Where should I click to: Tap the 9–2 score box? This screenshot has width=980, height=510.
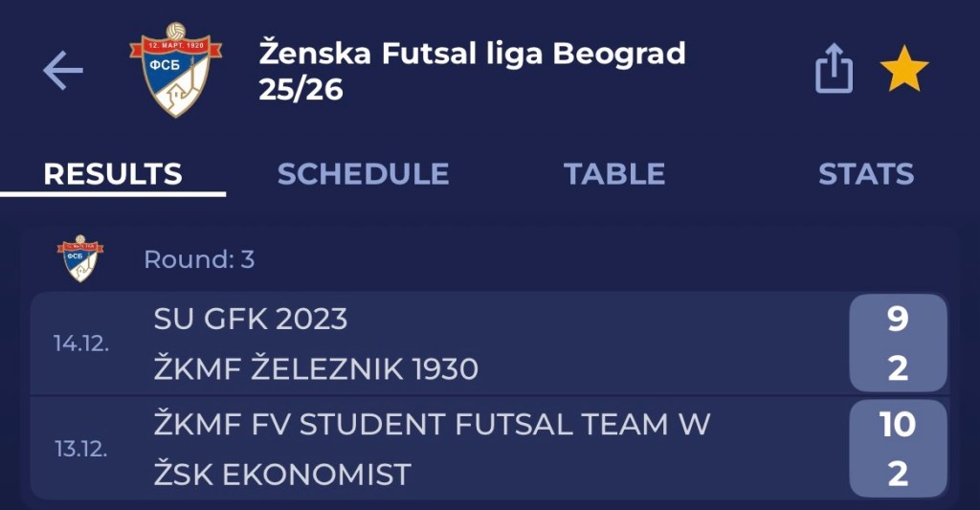click(897, 344)
